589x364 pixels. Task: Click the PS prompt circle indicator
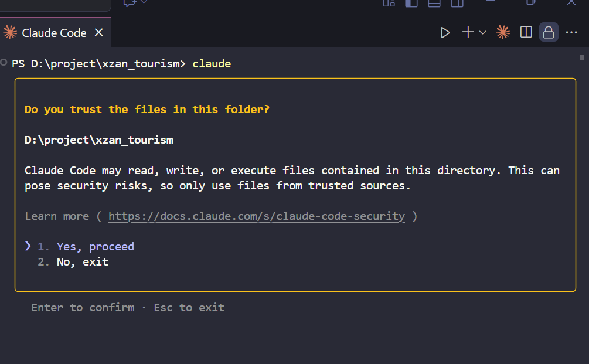pyautogui.click(x=4, y=62)
